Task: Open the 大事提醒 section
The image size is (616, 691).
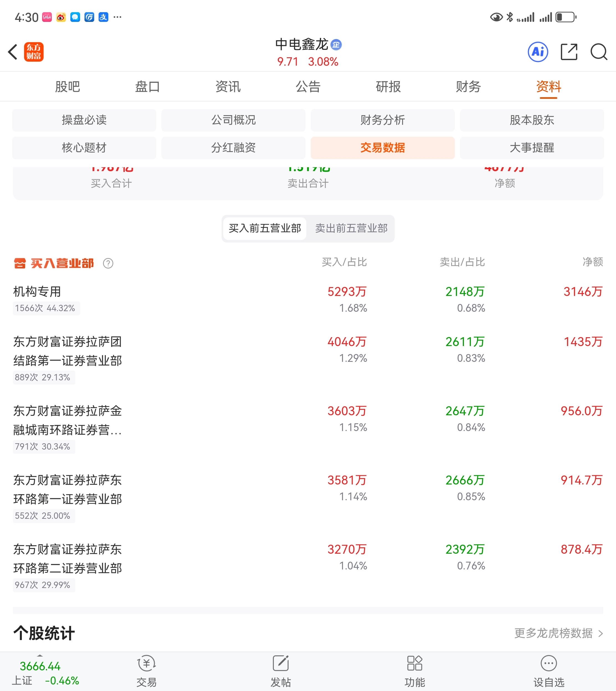Action: click(x=532, y=148)
